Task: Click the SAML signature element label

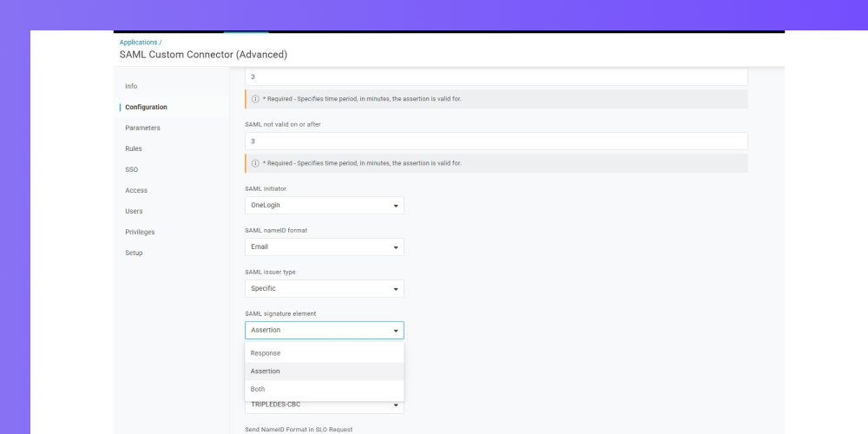Action: pos(280,314)
